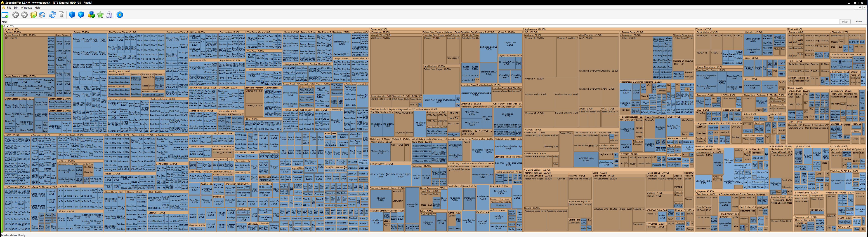Select "Assassin's Creed Brotherhood.iso" 7.8Gb block

pyautogui.click(x=476, y=94)
